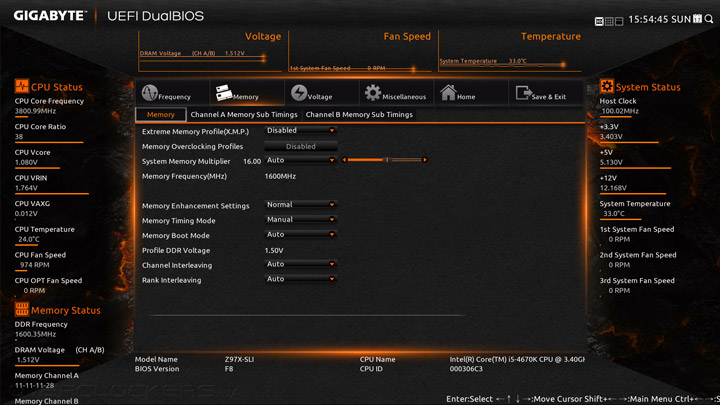720x405 pixels.
Task: Open Memory Boot Mode dropdown
Action: click(301, 235)
